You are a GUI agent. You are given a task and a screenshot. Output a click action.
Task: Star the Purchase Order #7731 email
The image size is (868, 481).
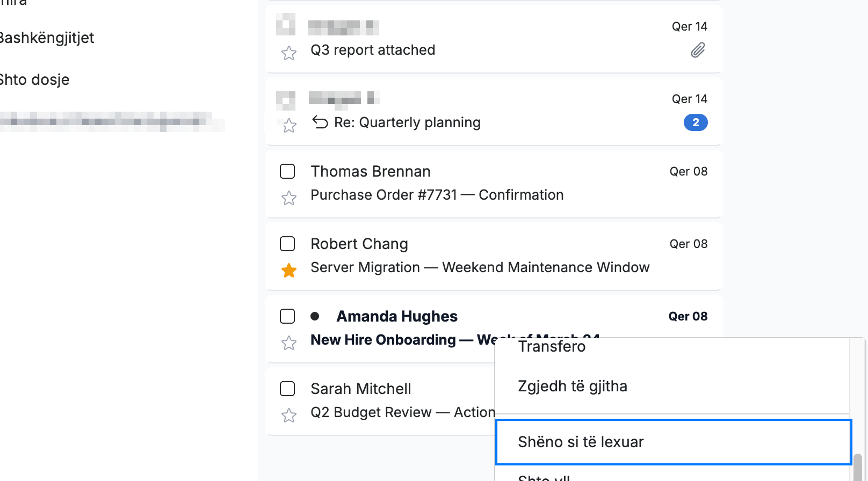pyautogui.click(x=289, y=198)
